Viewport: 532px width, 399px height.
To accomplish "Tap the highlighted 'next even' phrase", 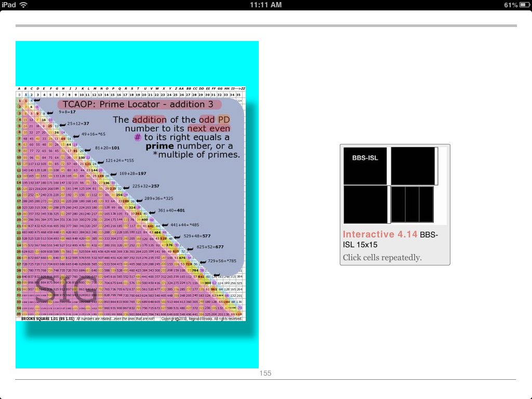I will pos(209,128).
